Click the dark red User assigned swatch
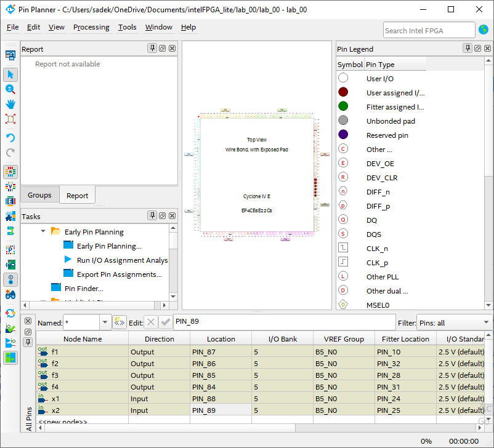 click(343, 92)
